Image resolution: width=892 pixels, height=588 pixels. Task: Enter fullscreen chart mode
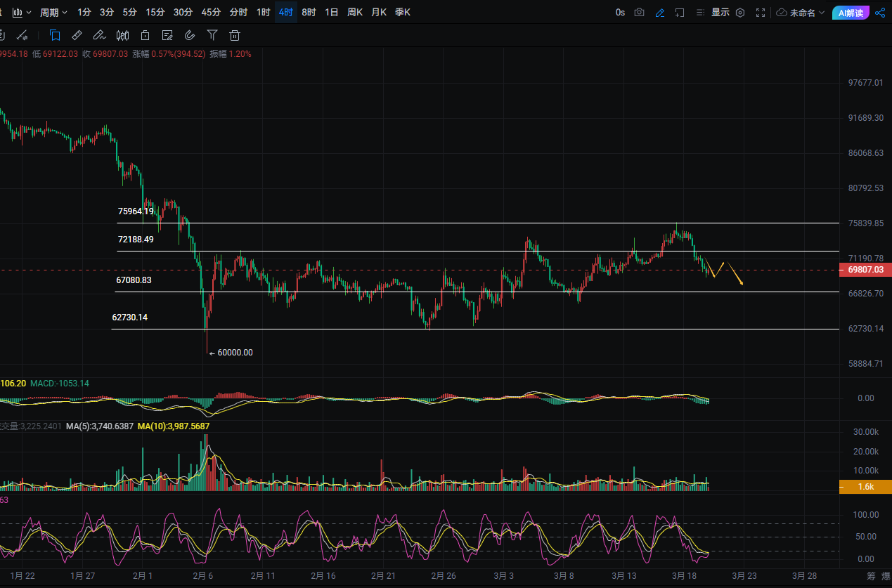pyautogui.click(x=761, y=12)
